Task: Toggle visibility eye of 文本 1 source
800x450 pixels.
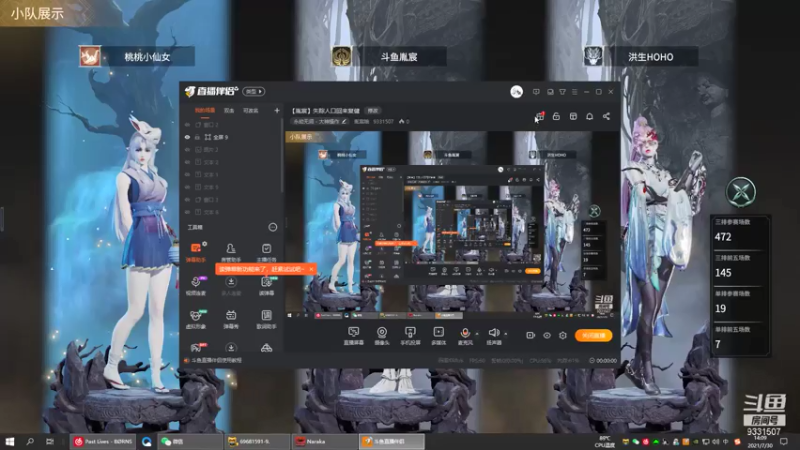Action: pyautogui.click(x=187, y=174)
